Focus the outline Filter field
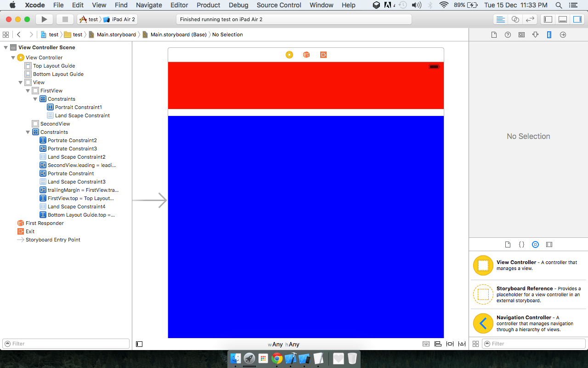 [66, 344]
